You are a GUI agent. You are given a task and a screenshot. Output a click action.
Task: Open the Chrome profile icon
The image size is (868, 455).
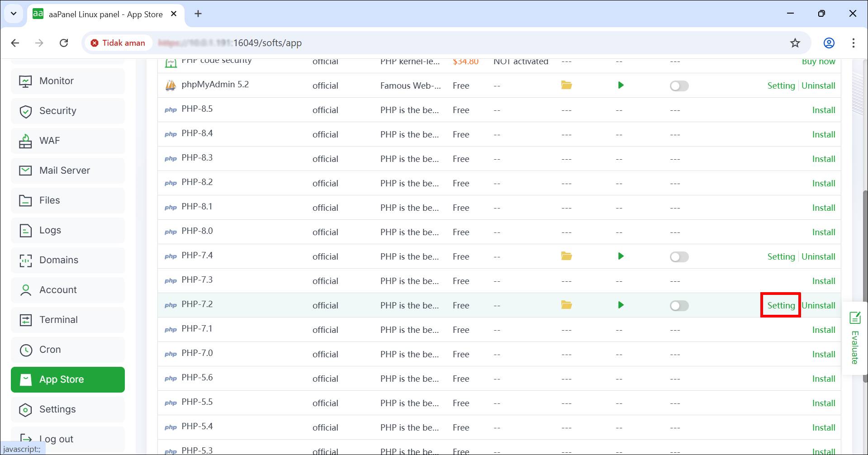pos(829,43)
